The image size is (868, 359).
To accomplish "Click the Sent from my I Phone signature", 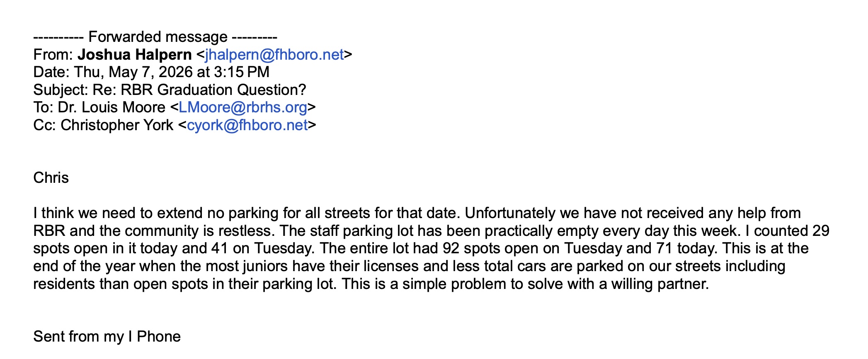I will 107,336.
